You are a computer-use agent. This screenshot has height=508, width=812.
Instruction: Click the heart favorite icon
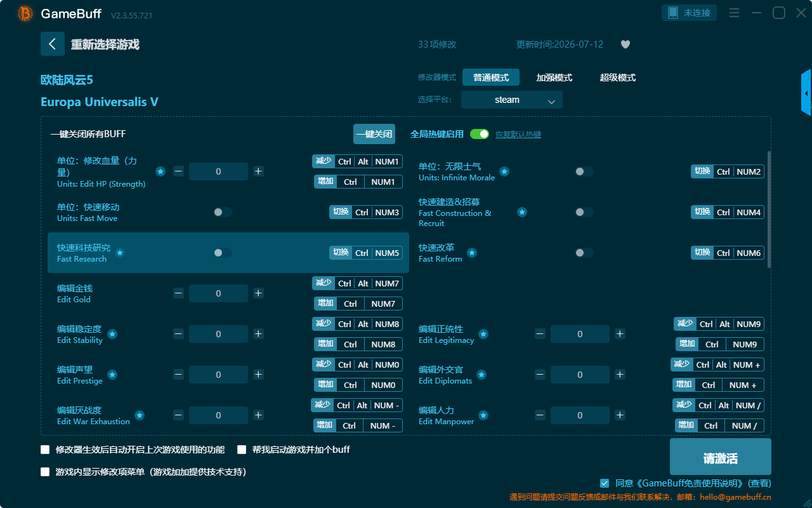coord(625,44)
